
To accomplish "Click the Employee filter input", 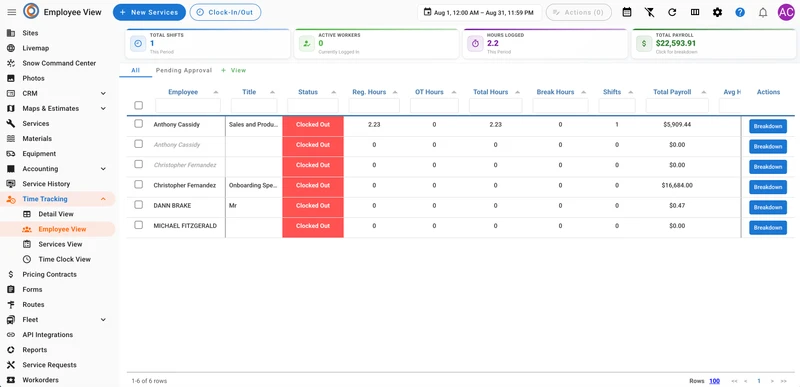I will click(188, 106).
